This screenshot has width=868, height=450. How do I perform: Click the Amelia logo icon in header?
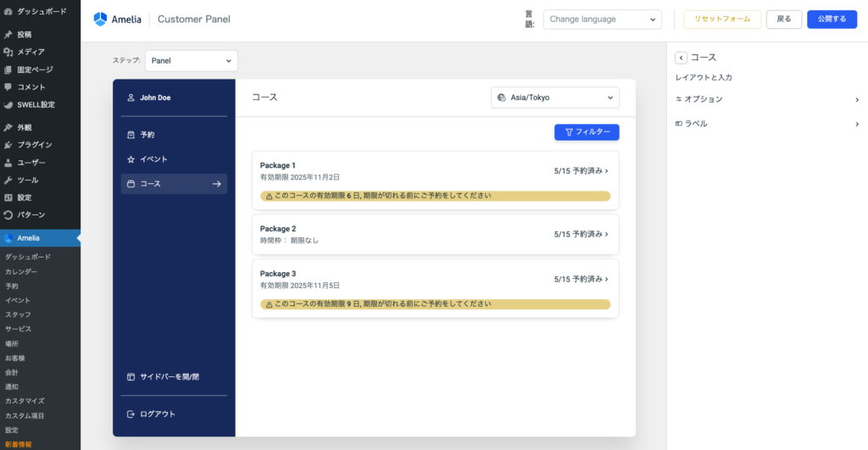pyautogui.click(x=101, y=19)
